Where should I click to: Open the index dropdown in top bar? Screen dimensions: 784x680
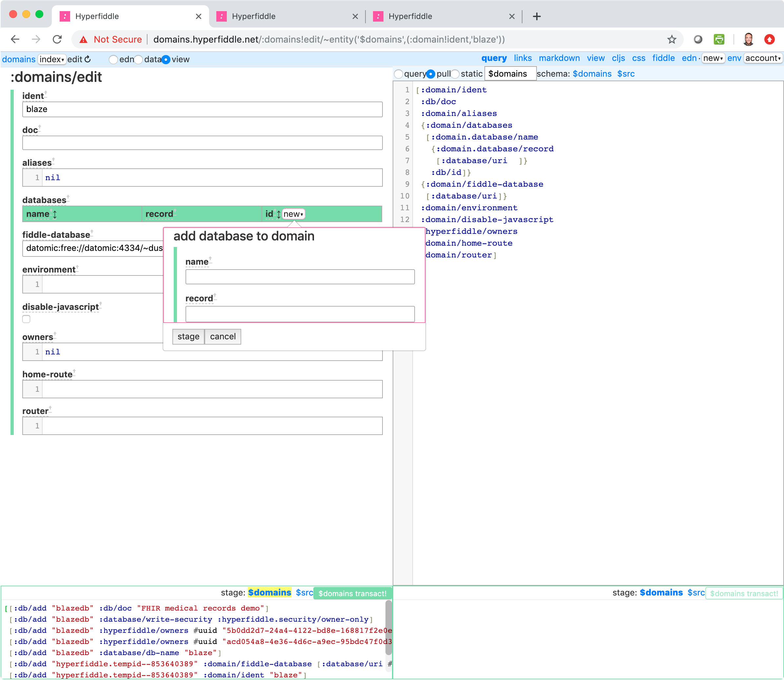(52, 60)
